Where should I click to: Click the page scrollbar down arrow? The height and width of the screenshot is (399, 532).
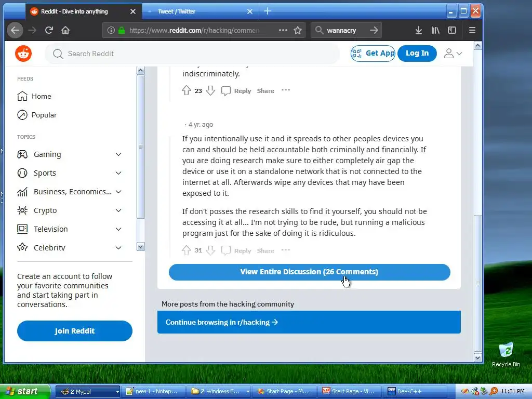pyautogui.click(x=478, y=357)
